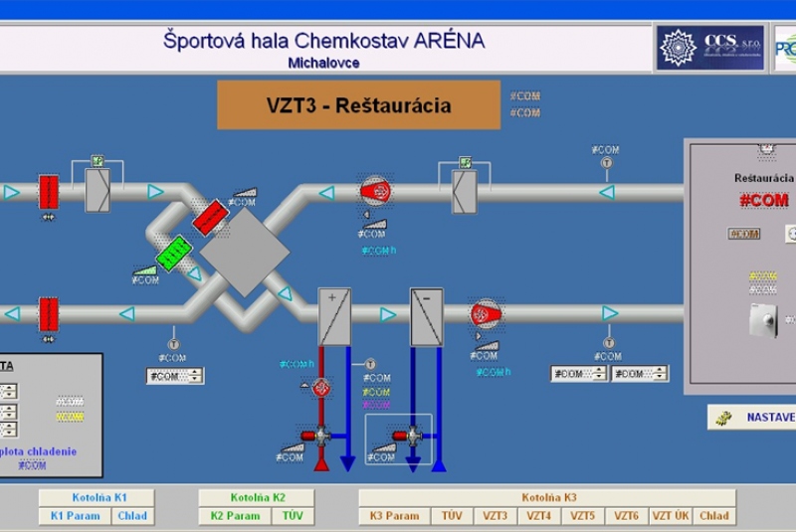Click the cyan #COM h value under exhaust fan
Image resolution: width=796 pixels, height=532 pixels.
(x=379, y=251)
